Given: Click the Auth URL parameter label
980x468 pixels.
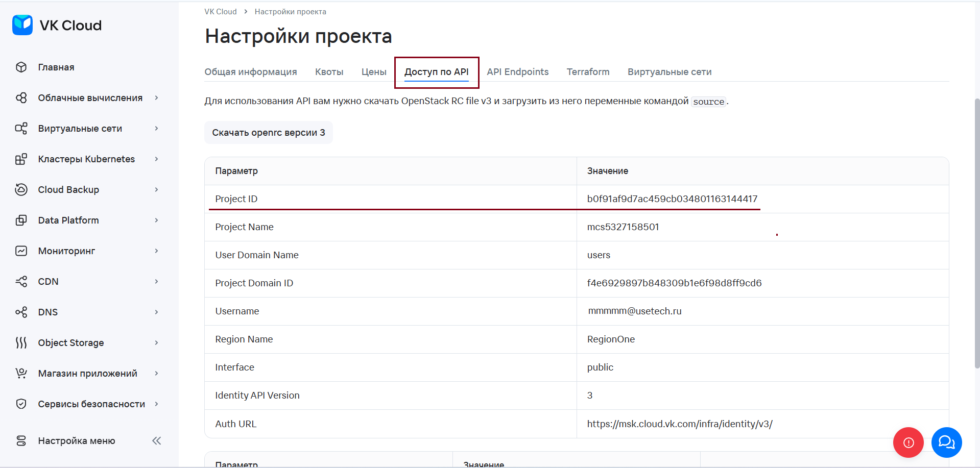Looking at the screenshot, I should (x=236, y=424).
